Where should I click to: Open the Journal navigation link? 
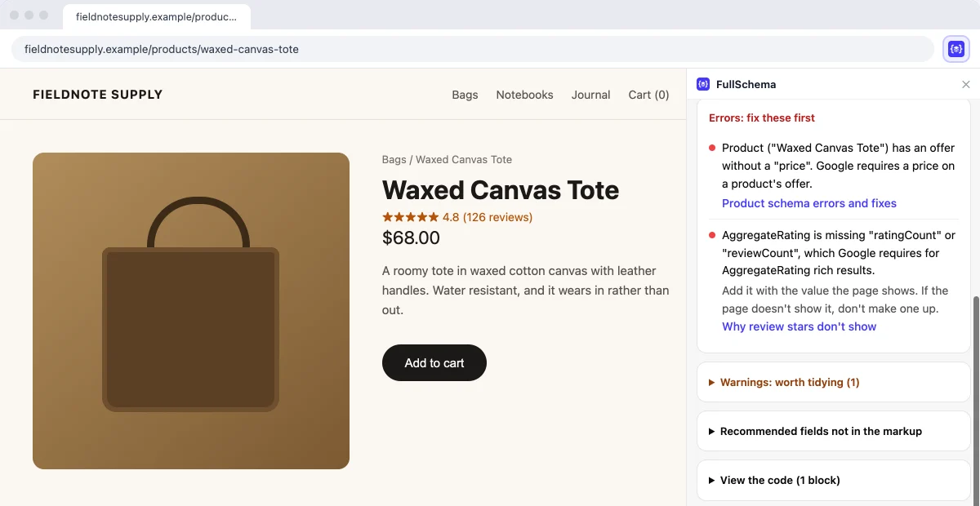[590, 95]
